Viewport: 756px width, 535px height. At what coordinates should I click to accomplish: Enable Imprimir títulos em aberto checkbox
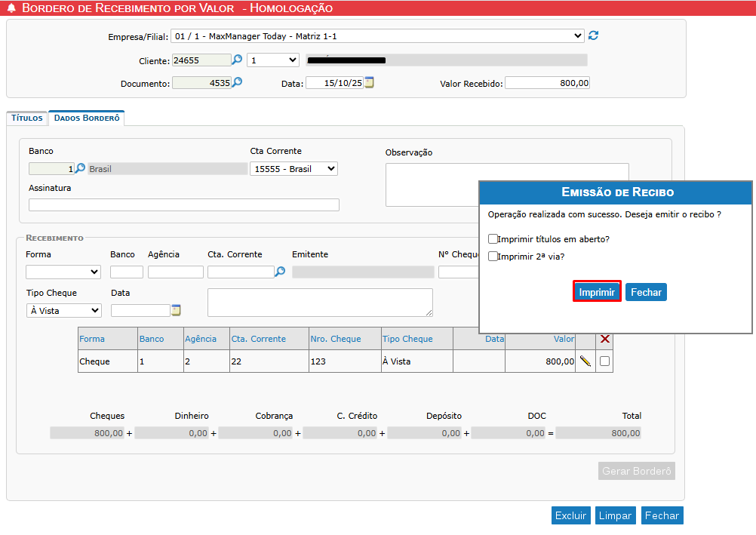coord(493,239)
